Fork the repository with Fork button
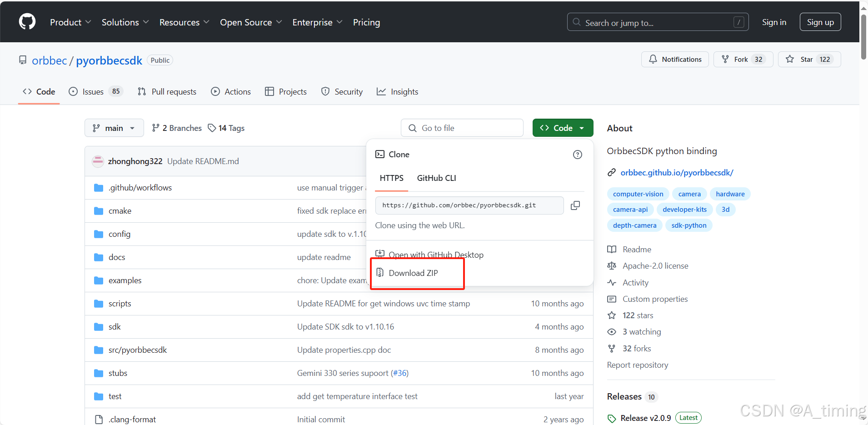This screenshot has width=868, height=425. point(743,60)
